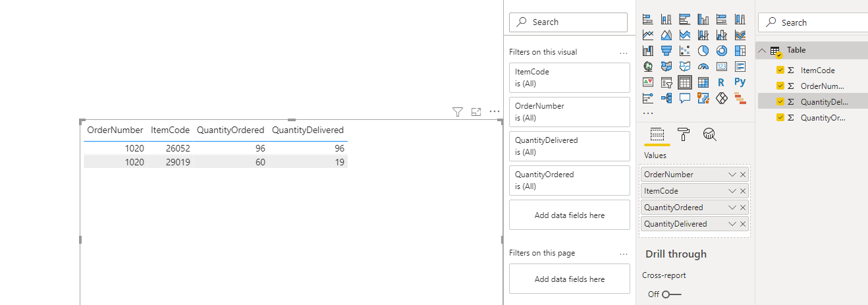Select the 100% stacked column chart visual
Viewport: 868px width, 305px height.
point(740,19)
